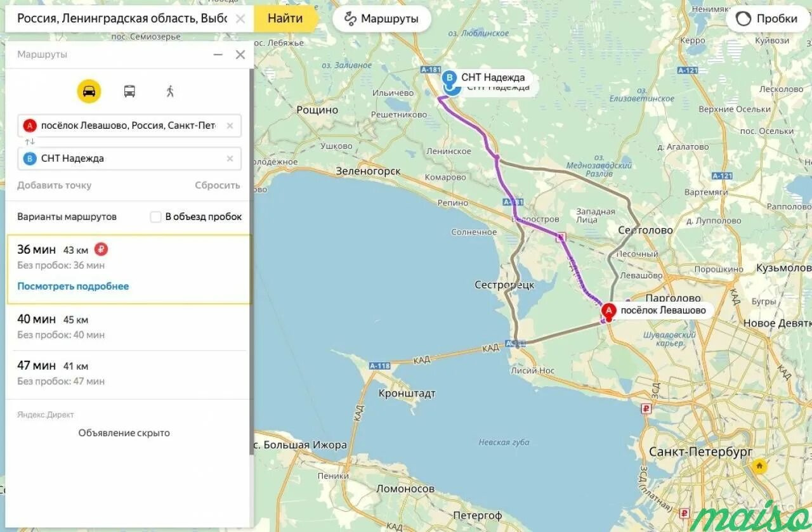
Task: Enable В объезд пробок checkbox
Action: [155, 217]
